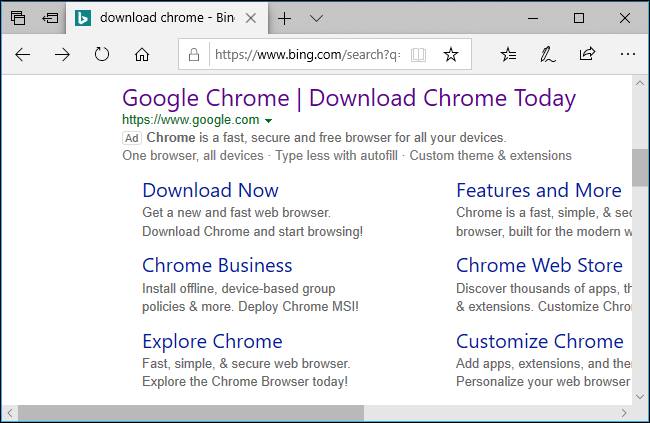Open the Favorites hub
The image size is (650, 423).
point(508,55)
